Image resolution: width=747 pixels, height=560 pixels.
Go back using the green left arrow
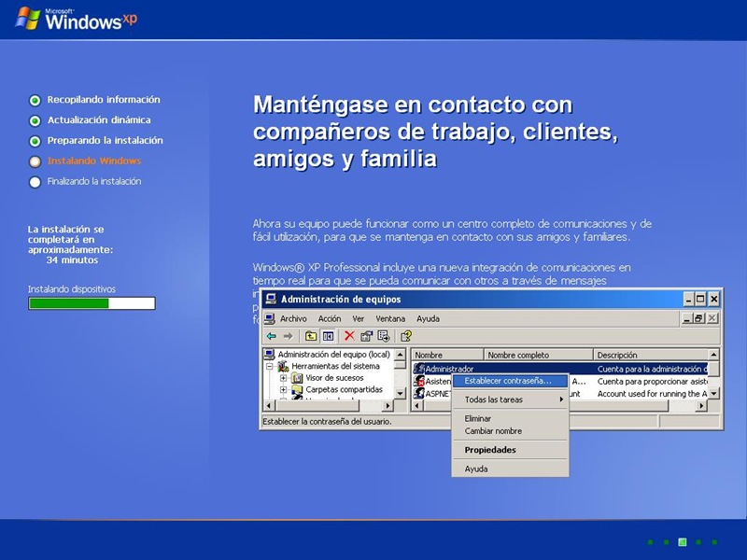tap(272, 336)
